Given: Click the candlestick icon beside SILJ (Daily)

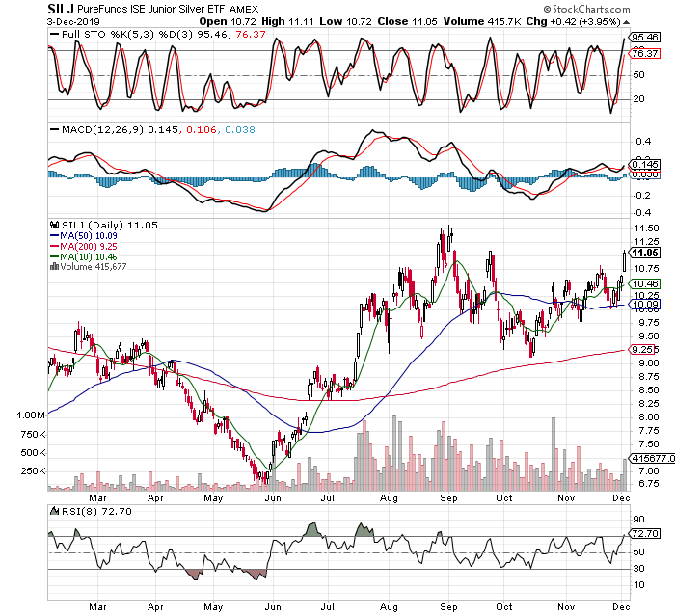Looking at the screenshot, I should pos(54,225).
